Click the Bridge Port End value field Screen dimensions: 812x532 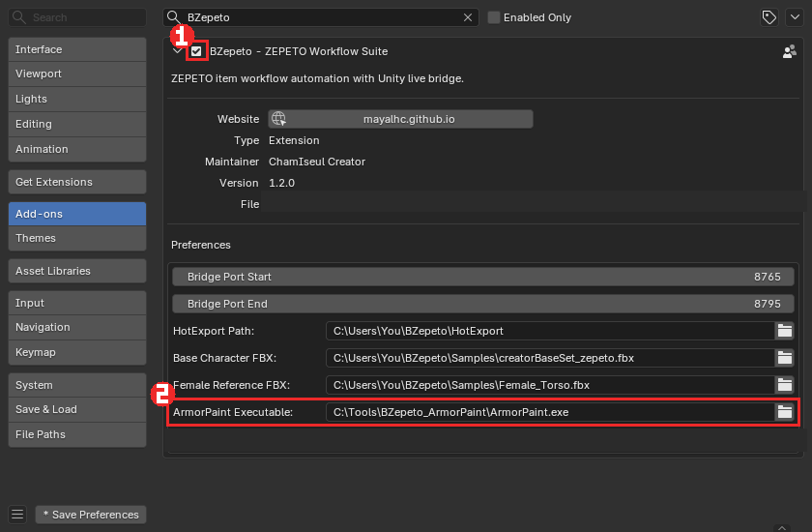[x=482, y=304]
